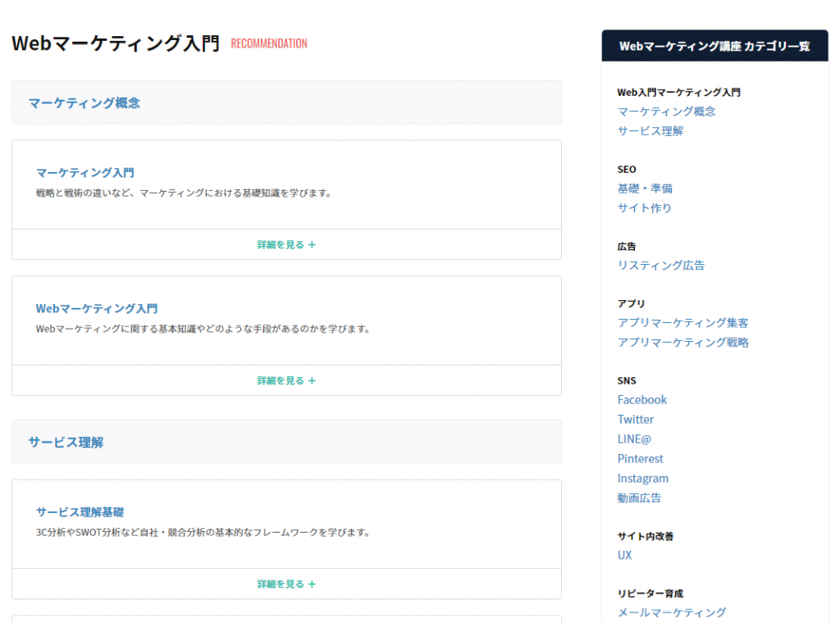This screenshot has height=623, width=840.
Task: Click the Webマーケティング講座 カテゴリ一覧 sidebar header
Action: (x=714, y=46)
